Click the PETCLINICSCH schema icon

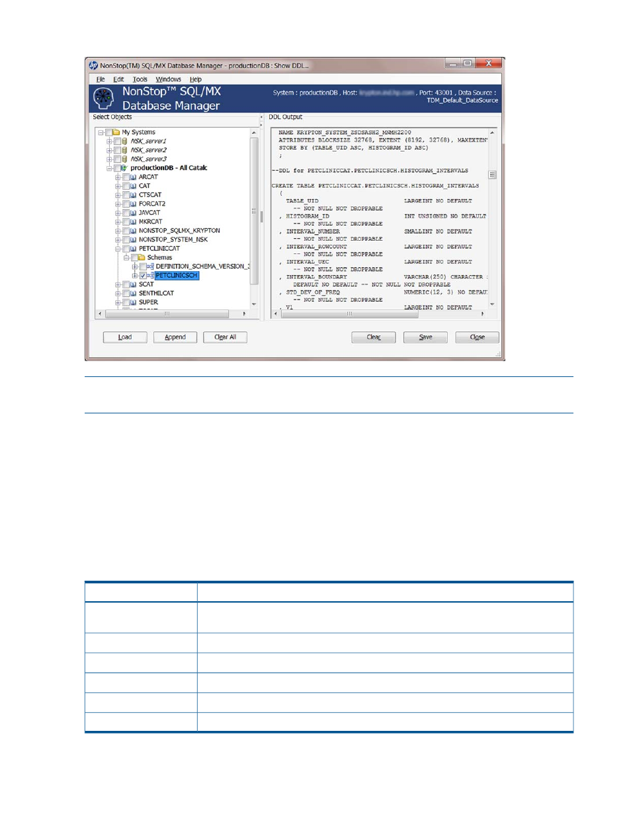[150, 275]
